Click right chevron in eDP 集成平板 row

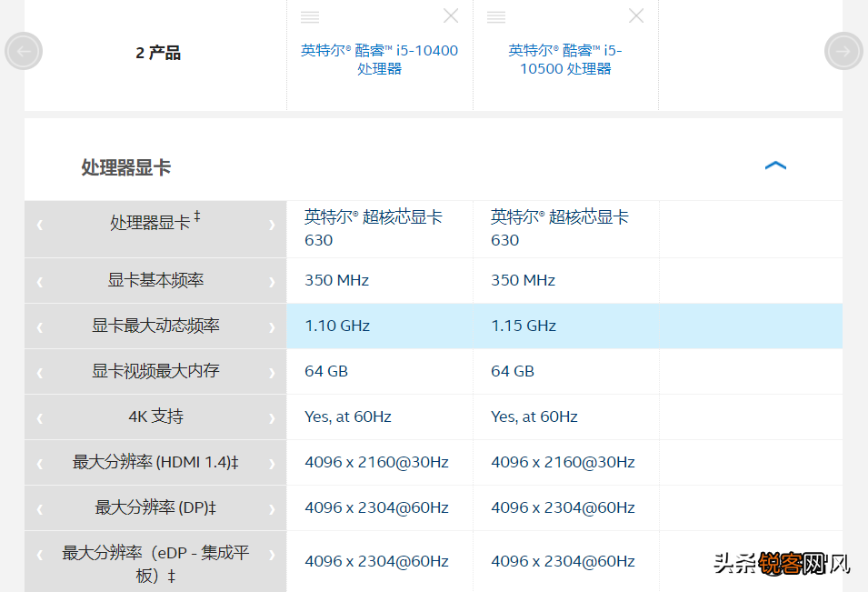(x=271, y=555)
